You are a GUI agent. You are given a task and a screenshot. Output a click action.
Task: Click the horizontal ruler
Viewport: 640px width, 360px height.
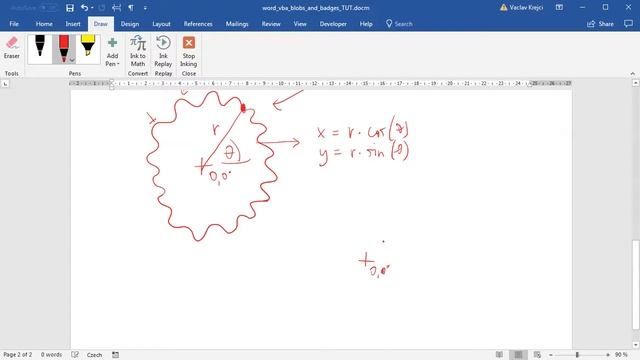click(320, 83)
